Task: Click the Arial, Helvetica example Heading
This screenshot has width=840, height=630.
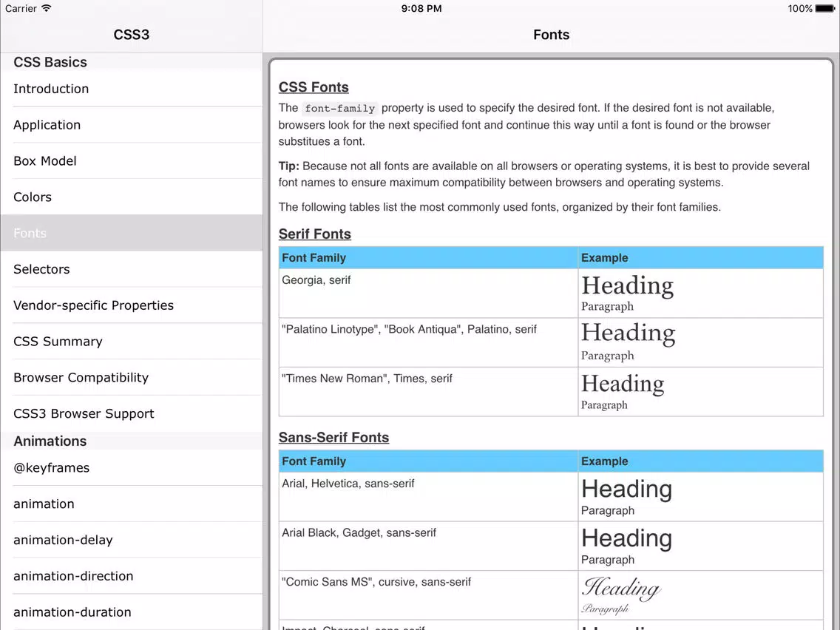Action: pyautogui.click(x=627, y=489)
